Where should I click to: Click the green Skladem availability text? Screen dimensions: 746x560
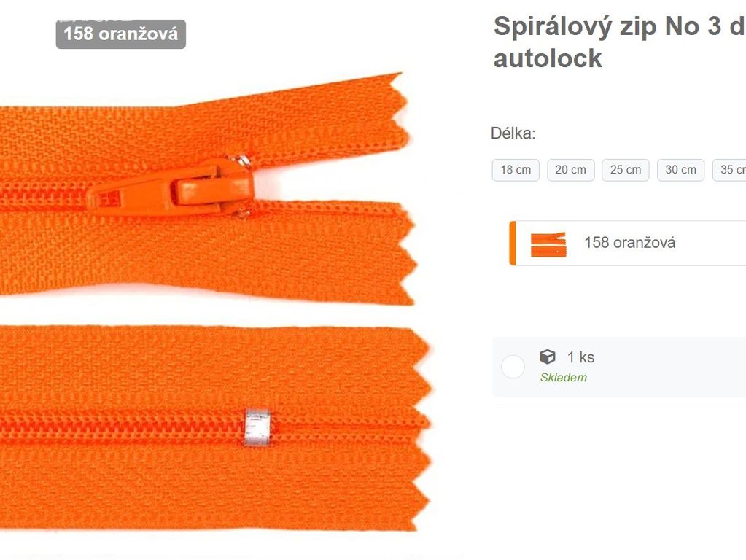pos(563,377)
